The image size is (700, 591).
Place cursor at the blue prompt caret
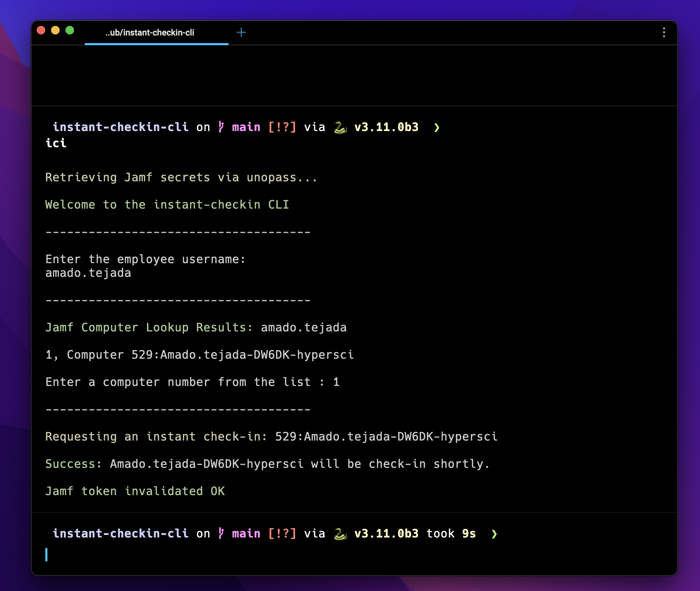(47, 554)
